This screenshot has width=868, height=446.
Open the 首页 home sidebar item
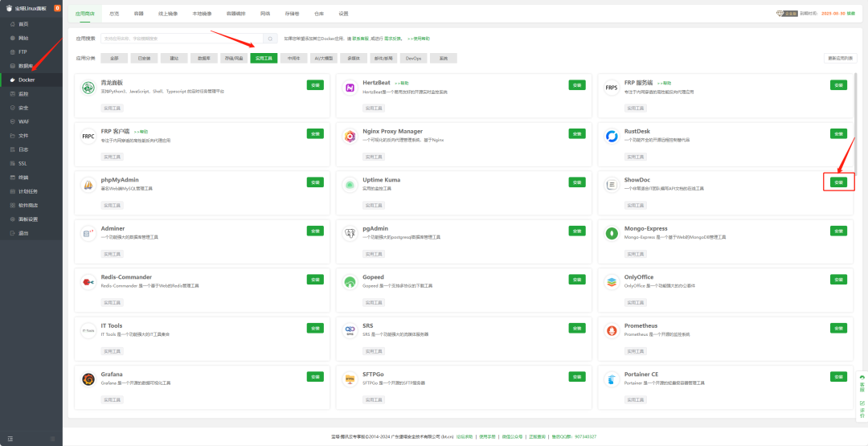[x=31, y=24]
